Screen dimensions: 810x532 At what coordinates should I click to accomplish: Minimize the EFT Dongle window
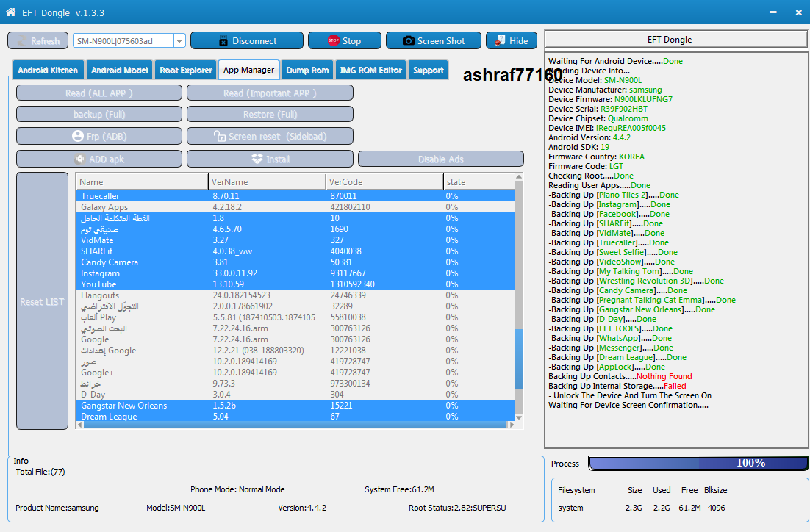click(x=773, y=12)
